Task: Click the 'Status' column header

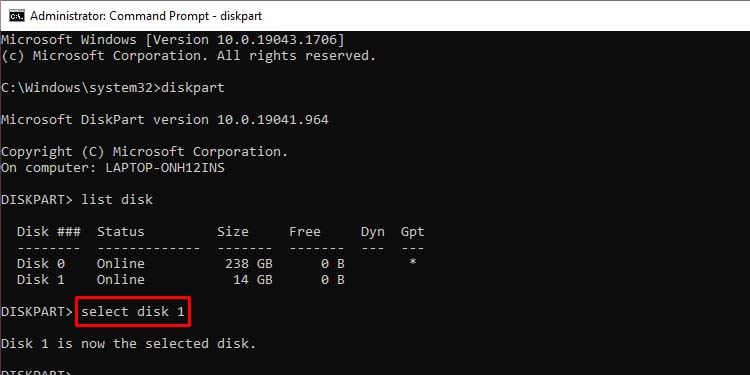Action: point(121,232)
